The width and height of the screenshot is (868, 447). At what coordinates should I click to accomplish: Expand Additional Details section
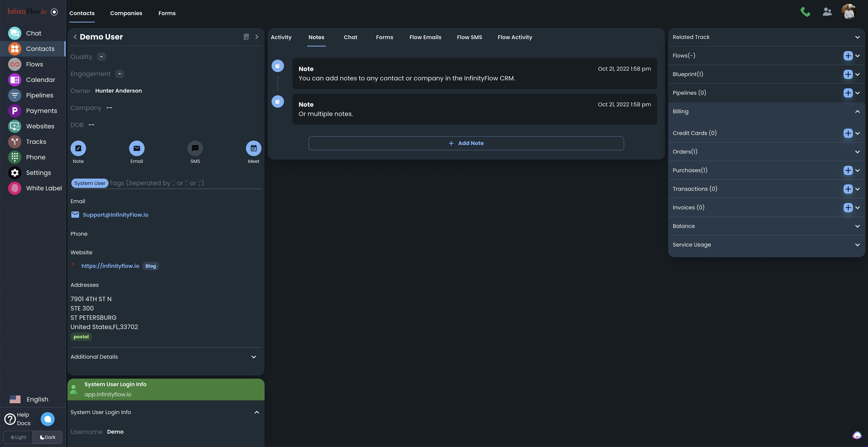253,357
